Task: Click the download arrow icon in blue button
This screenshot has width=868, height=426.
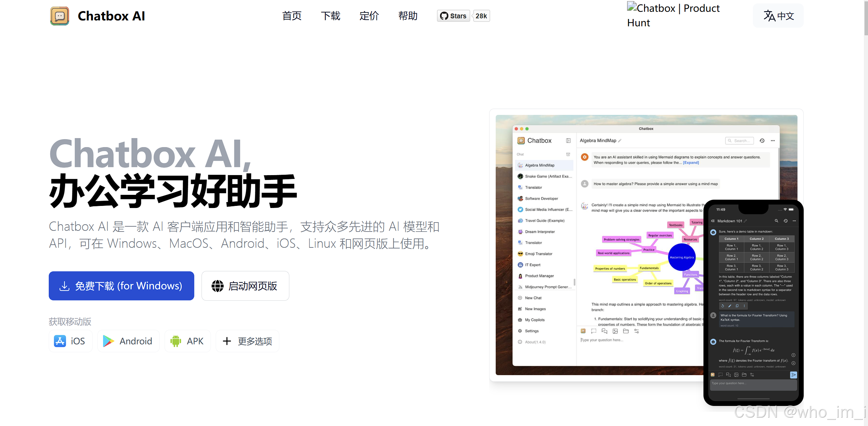Action: point(64,286)
